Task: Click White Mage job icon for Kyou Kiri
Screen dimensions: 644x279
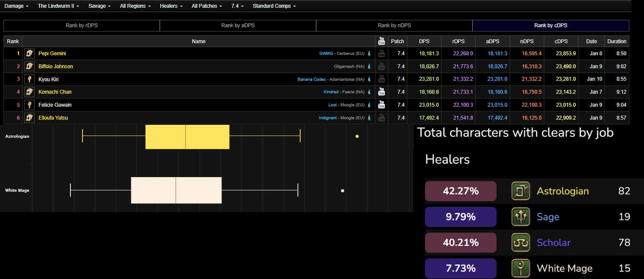Action: pos(29,79)
